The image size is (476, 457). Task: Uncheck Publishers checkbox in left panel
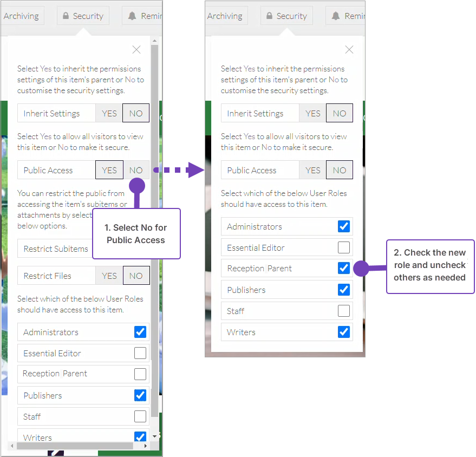(x=140, y=395)
